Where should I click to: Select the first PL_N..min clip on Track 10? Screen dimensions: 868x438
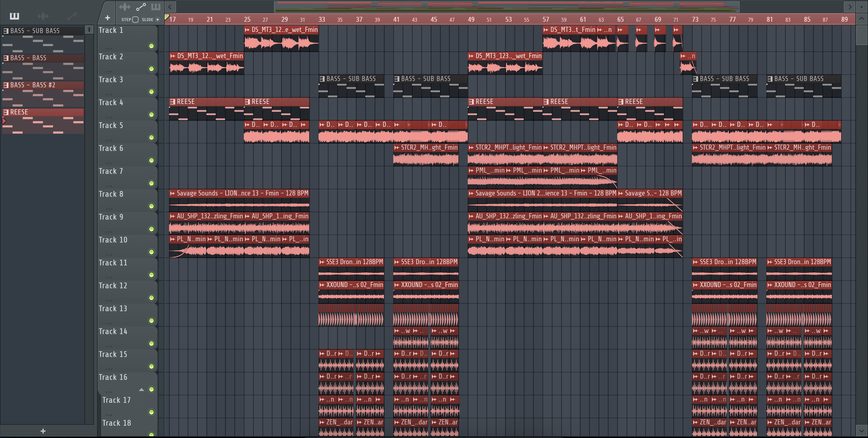click(x=188, y=246)
